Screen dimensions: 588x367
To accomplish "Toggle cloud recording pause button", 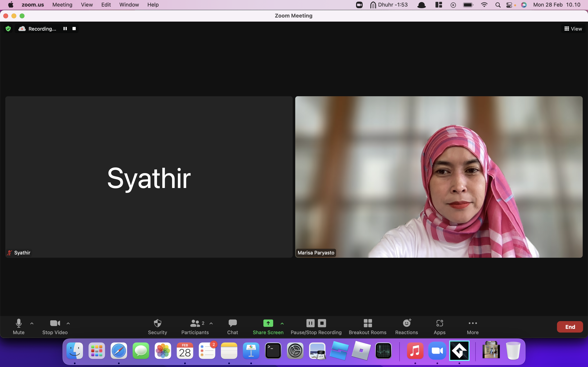I will [x=65, y=29].
